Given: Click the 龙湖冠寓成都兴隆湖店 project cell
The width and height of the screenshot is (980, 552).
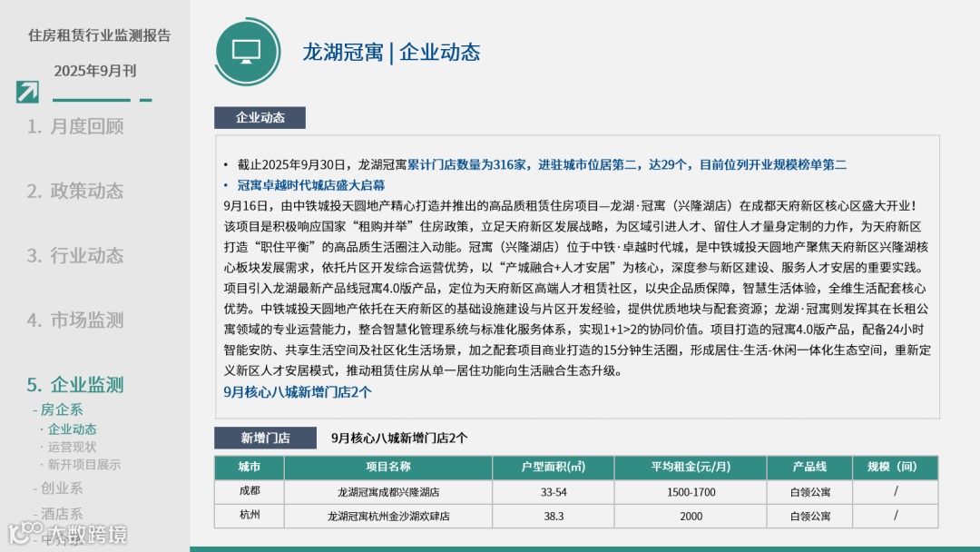Looking at the screenshot, I should (388, 492).
